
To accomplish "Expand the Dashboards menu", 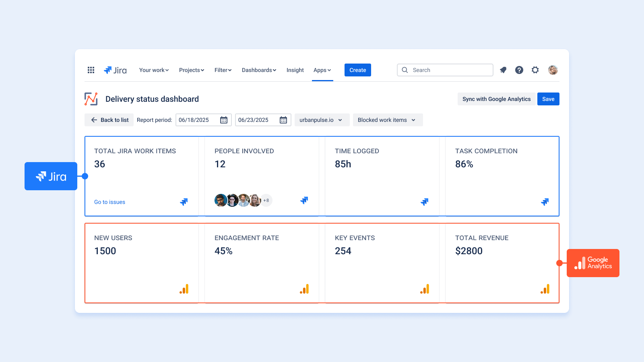I will point(259,70).
